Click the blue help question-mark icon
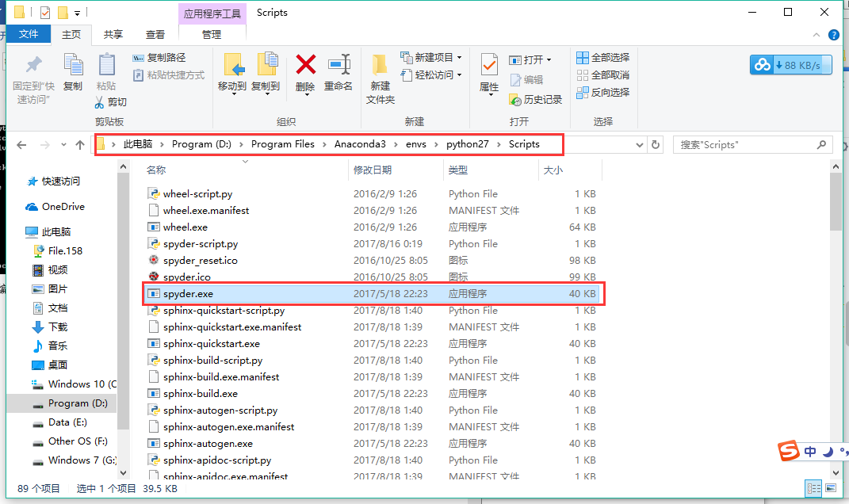This screenshot has height=504, width=849. click(x=834, y=35)
